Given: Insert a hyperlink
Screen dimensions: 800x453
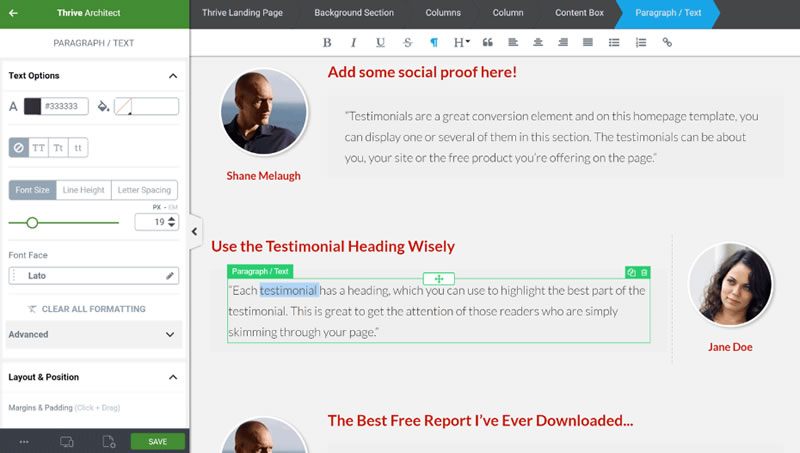Looking at the screenshot, I should (667, 42).
